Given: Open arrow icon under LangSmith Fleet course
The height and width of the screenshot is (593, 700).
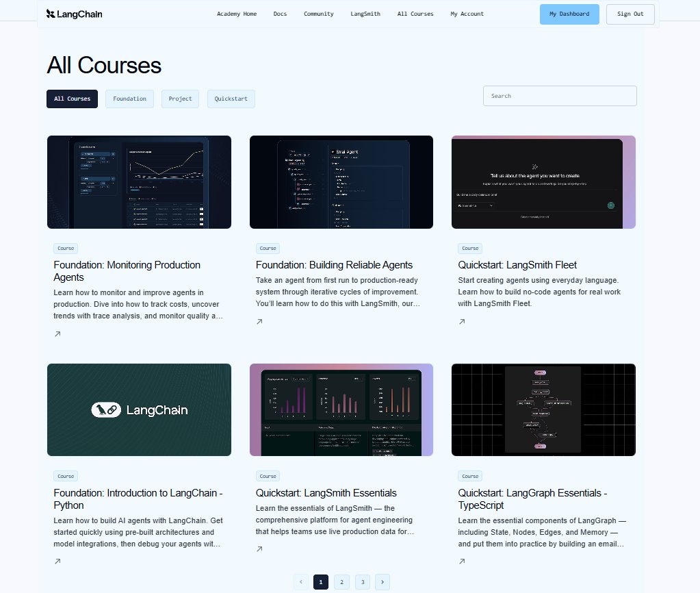Looking at the screenshot, I should click(x=462, y=321).
